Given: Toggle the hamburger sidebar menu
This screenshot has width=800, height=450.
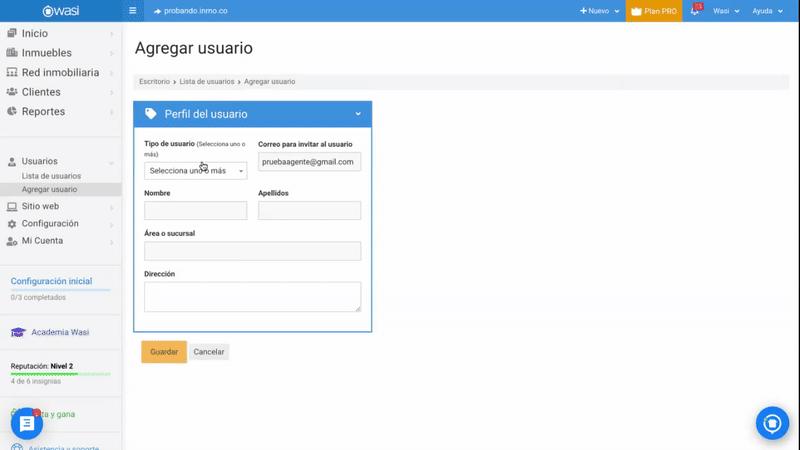Looking at the screenshot, I should coord(133,11).
